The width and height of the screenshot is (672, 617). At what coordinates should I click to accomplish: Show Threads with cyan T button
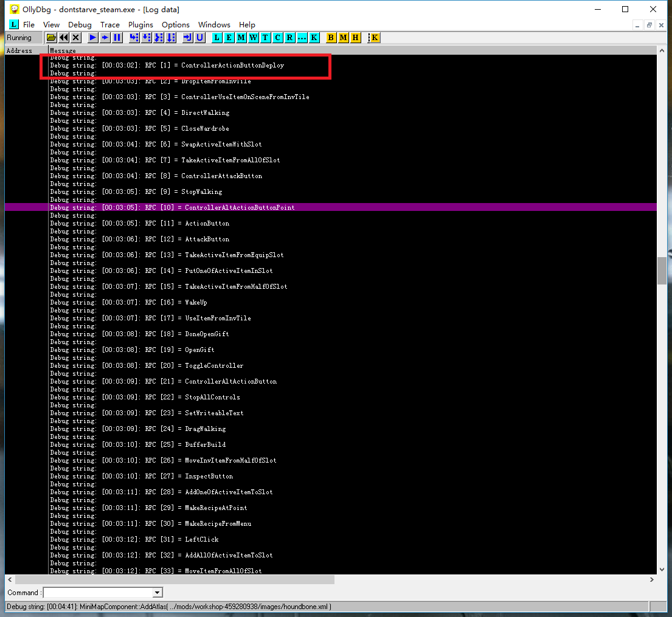tap(265, 38)
